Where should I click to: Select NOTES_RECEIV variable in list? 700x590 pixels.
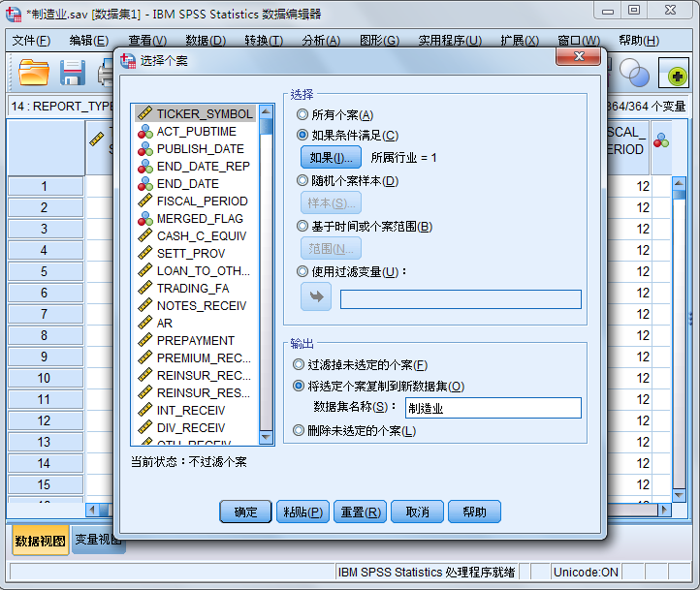tap(195, 305)
